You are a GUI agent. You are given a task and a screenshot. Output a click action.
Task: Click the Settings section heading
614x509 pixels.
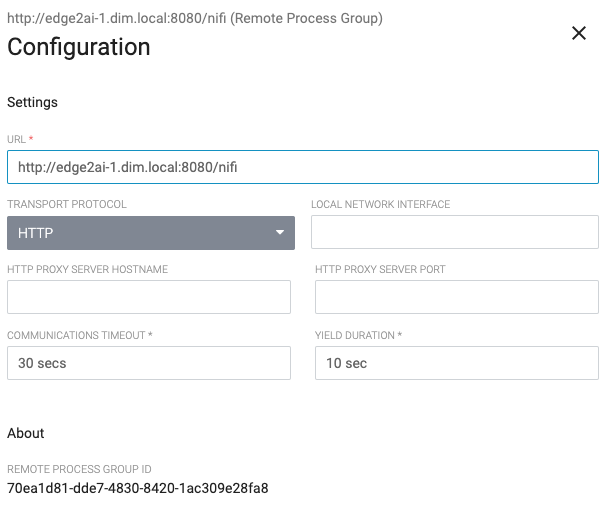pyautogui.click(x=32, y=102)
